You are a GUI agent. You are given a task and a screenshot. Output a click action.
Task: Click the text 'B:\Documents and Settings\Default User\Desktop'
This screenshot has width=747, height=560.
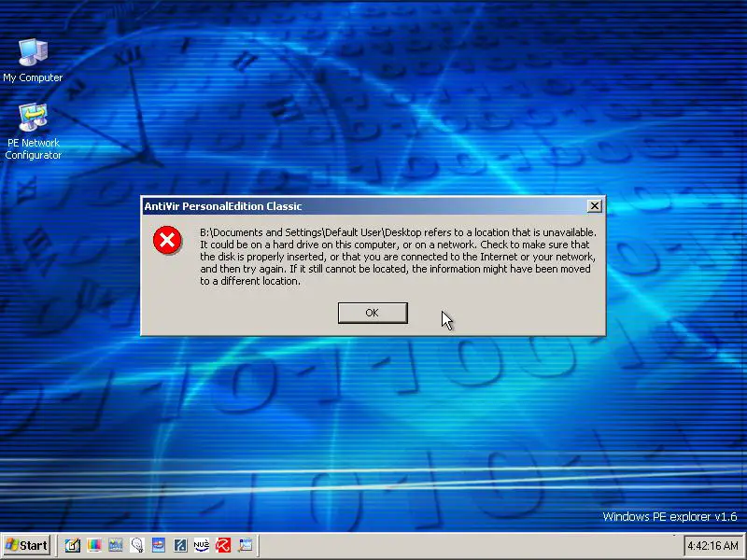point(311,232)
